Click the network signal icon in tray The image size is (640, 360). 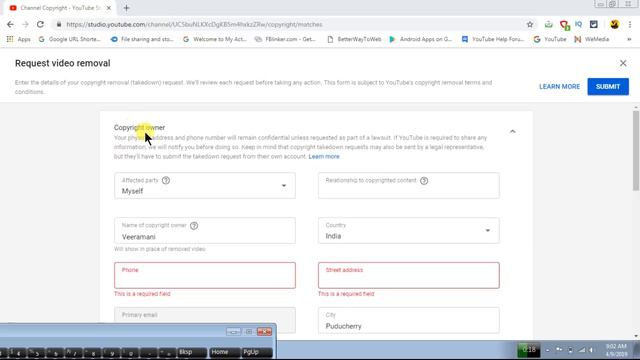(582, 350)
